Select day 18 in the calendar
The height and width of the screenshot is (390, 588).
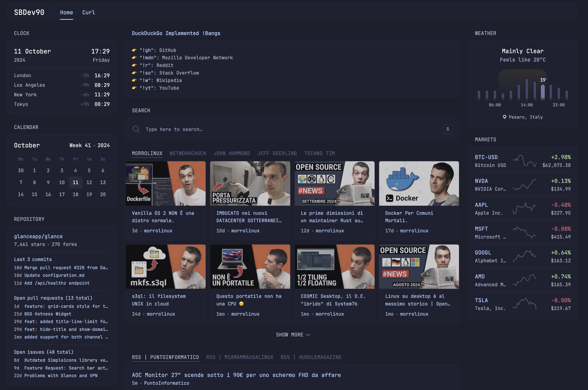(x=75, y=194)
